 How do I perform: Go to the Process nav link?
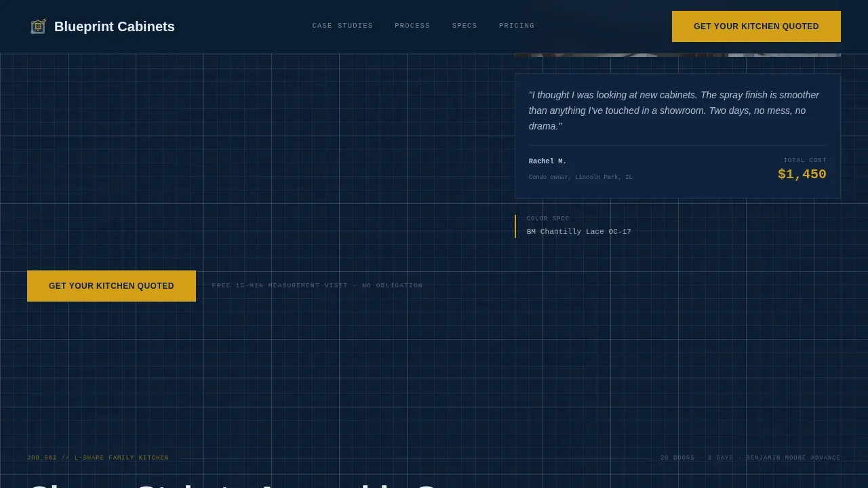(412, 26)
